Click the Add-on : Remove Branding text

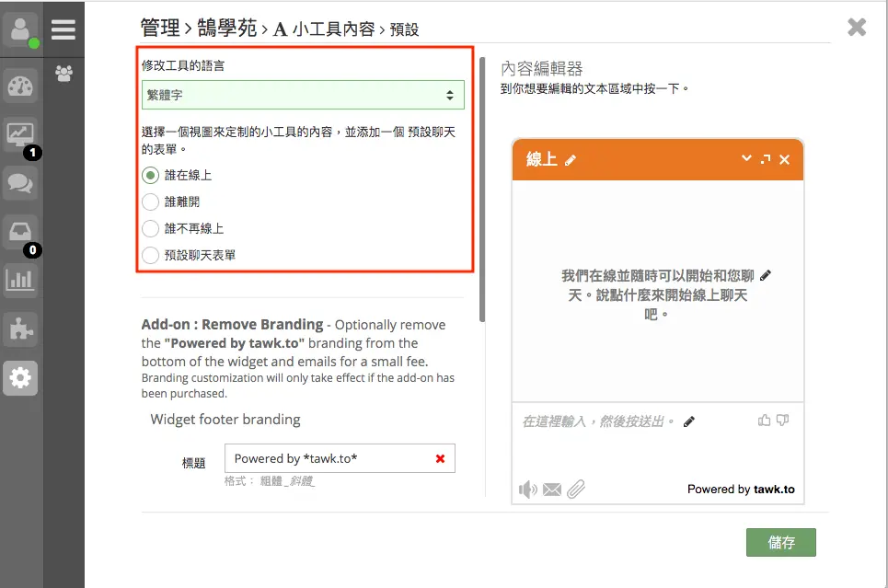[x=232, y=325]
